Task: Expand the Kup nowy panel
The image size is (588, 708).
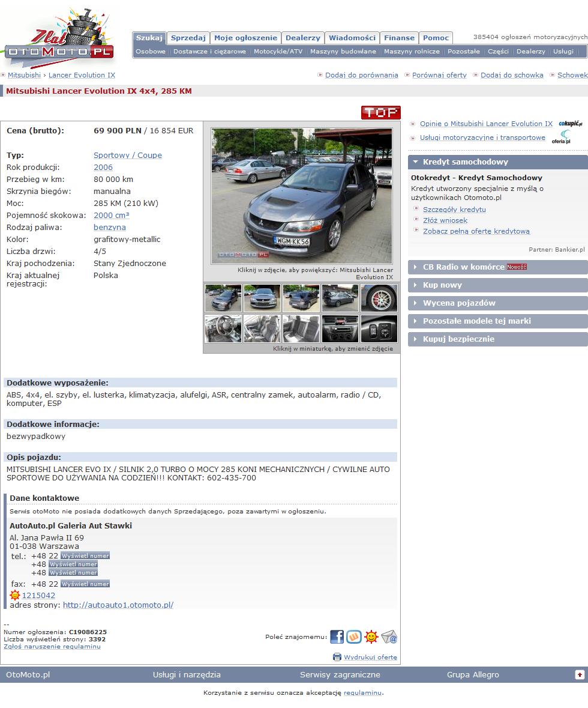Action: 498,285
